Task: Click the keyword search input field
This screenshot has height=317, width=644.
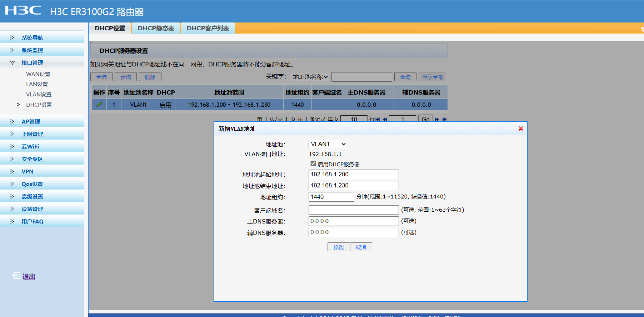Action: coord(362,77)
